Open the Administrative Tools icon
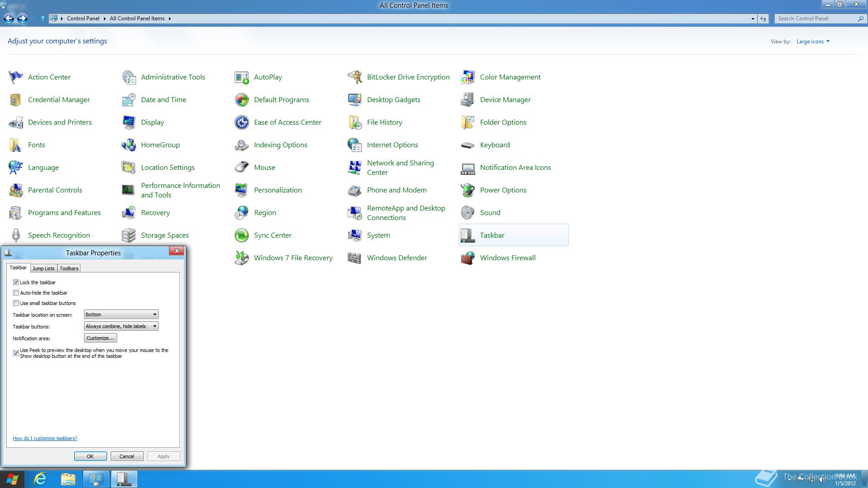This screenshot has width=868, height=488. 129,77
